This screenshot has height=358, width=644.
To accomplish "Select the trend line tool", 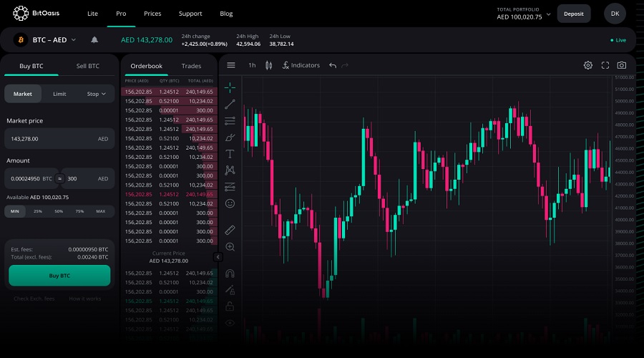I will click(x=230, y=104).
